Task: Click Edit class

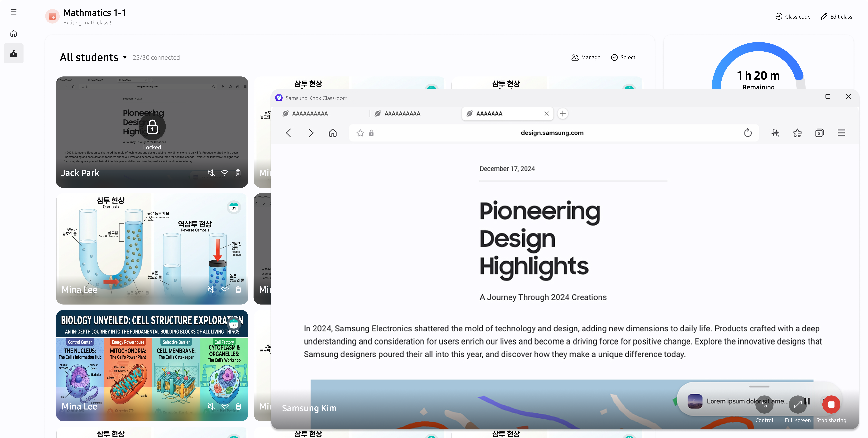Action: click(836, 17)
